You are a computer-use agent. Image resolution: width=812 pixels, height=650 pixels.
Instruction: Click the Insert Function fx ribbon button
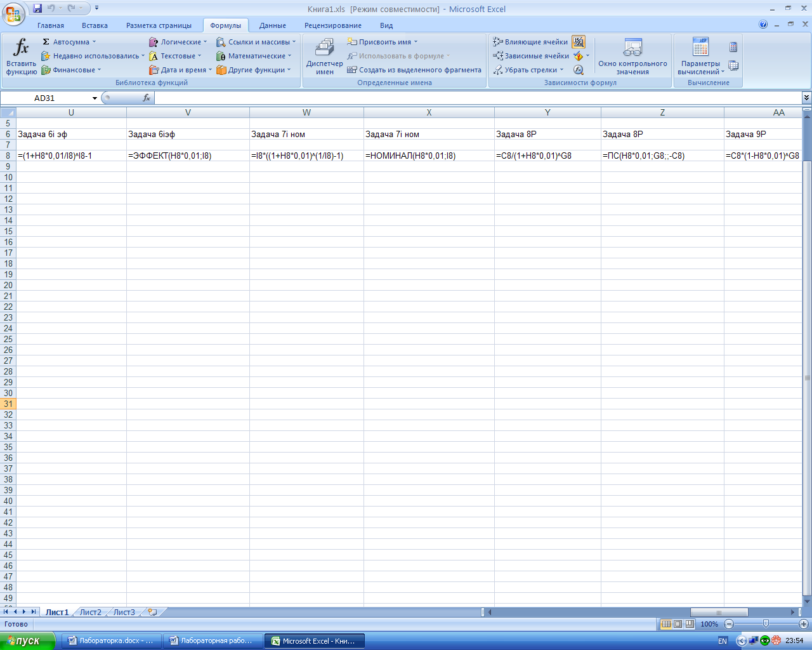click(x=21, y=56)
